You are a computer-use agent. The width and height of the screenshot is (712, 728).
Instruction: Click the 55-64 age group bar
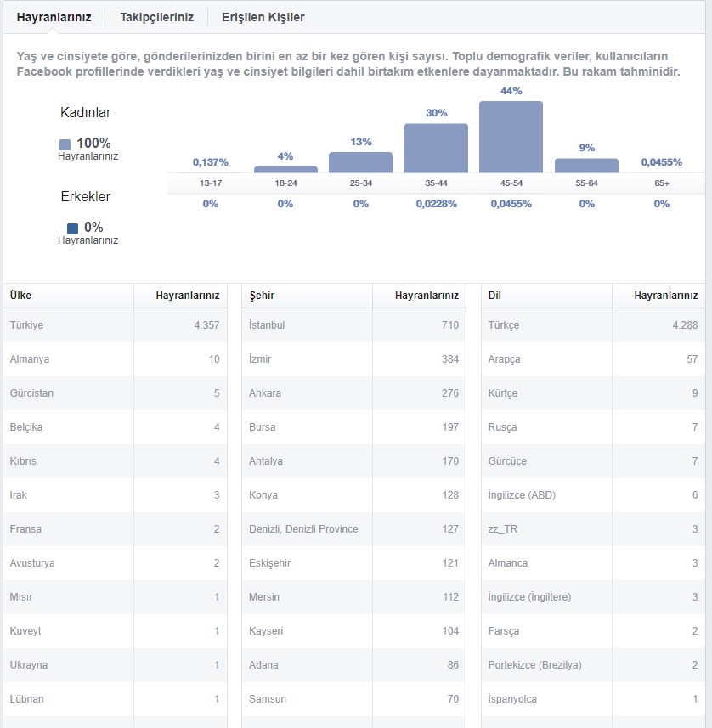586,166
